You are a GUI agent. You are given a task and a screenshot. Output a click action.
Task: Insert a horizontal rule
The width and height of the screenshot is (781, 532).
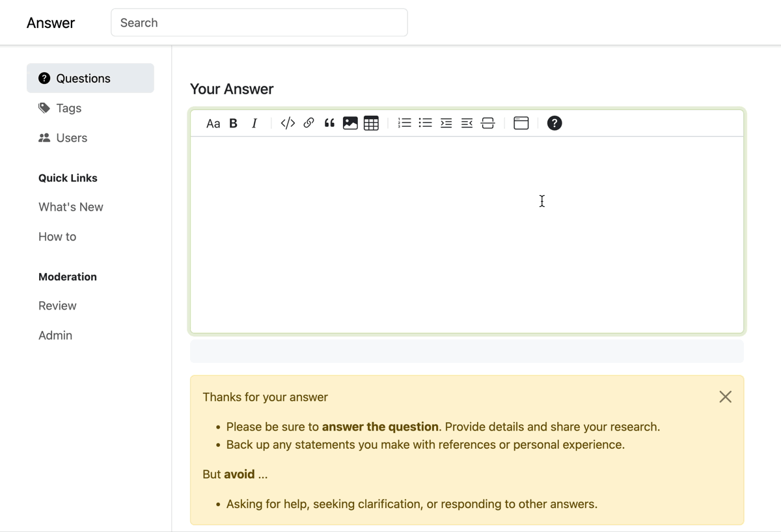(487, 123)
